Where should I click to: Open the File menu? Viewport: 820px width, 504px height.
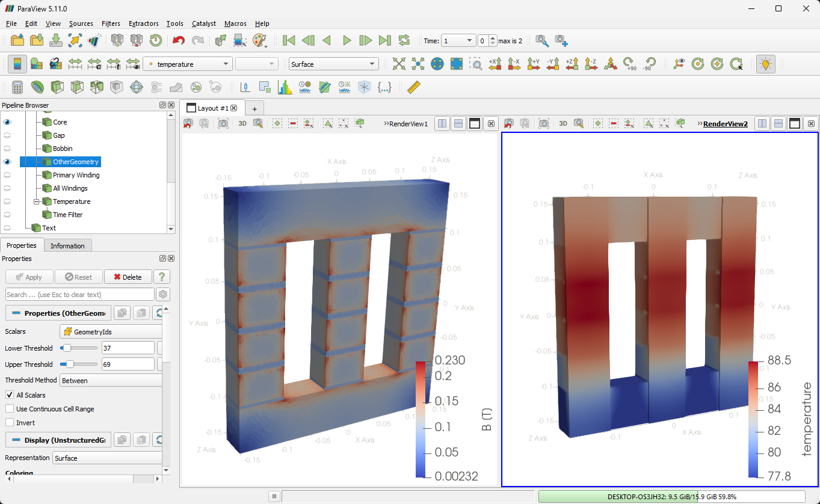point(11,23)
